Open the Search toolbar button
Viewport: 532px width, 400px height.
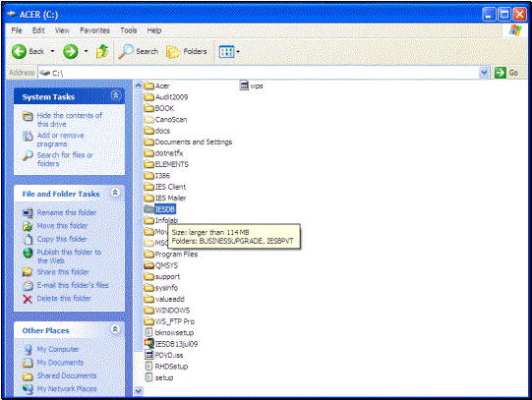(139, 51)
